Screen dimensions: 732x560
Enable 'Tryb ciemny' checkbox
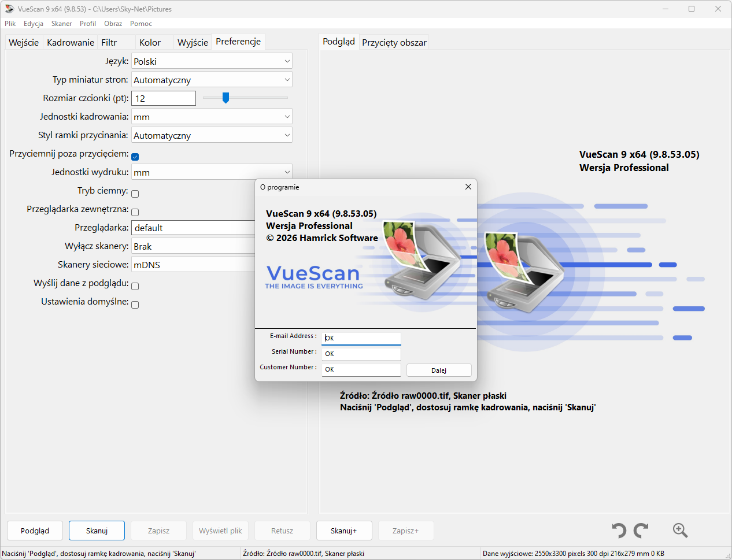[135, 194]
